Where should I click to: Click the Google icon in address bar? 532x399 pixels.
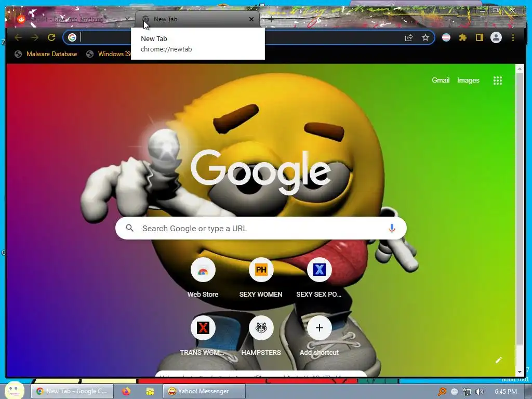click(72, 37)
